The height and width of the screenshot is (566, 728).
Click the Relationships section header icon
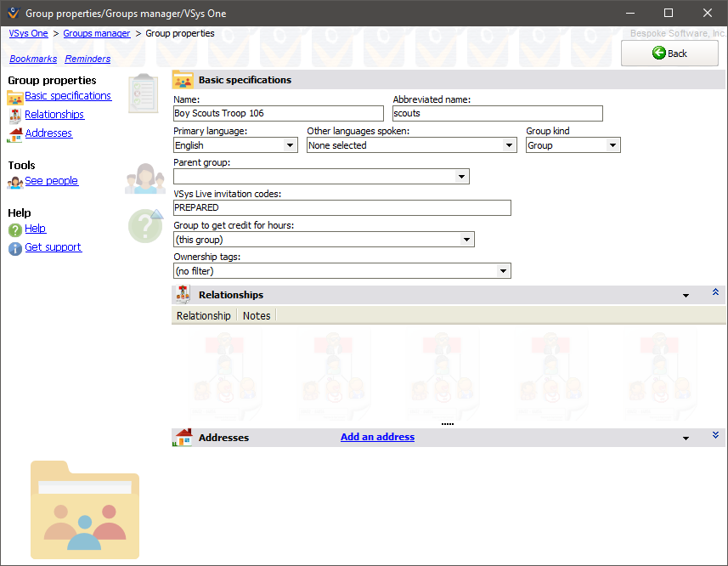[183, 295]
